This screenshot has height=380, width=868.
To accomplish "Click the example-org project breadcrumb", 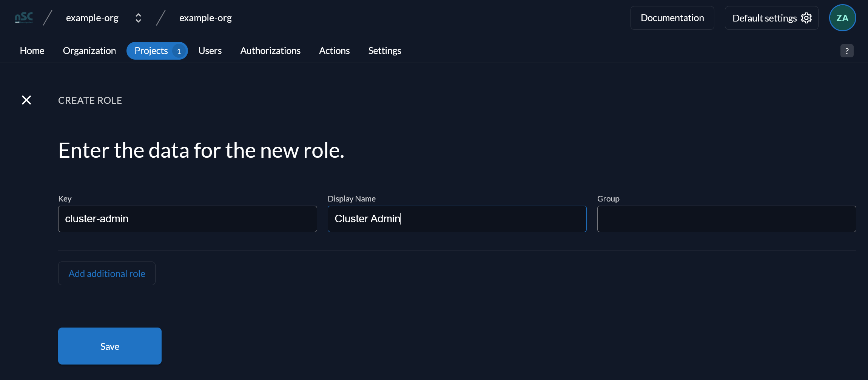I will [x=205, y=18].
